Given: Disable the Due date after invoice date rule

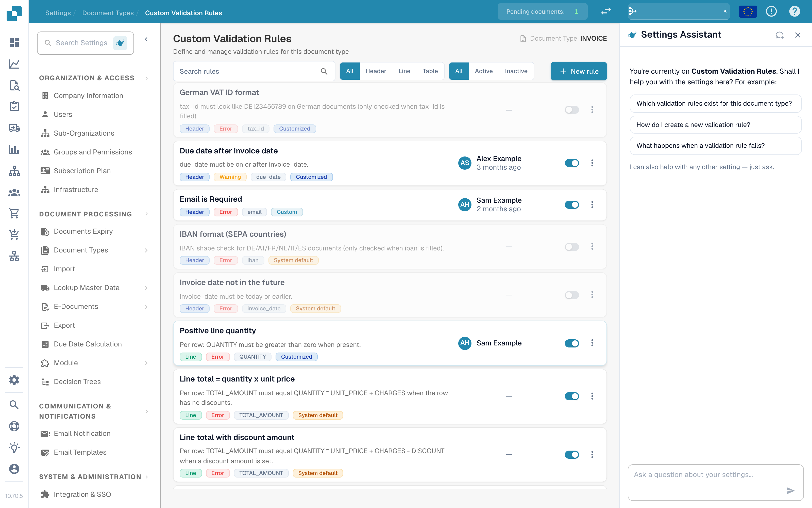Looking at the screenshot, I should click(572, 163).
